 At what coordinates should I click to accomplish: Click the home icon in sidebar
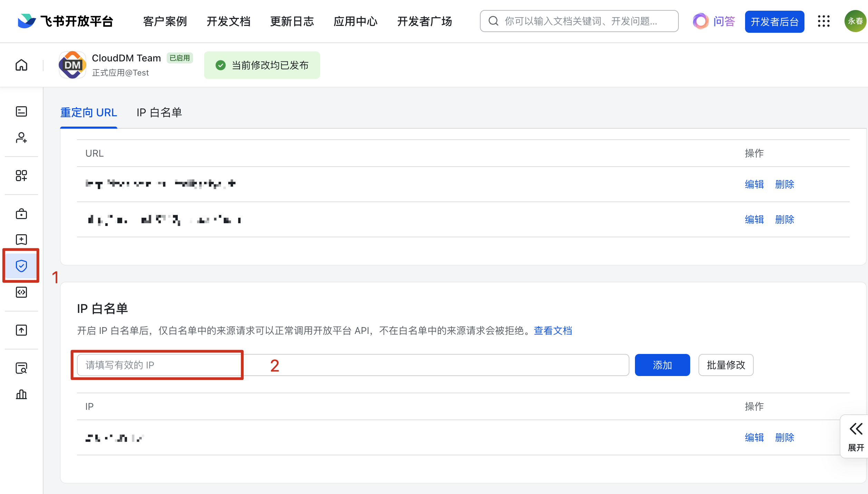pyautogui.click(x=21, y=65)
